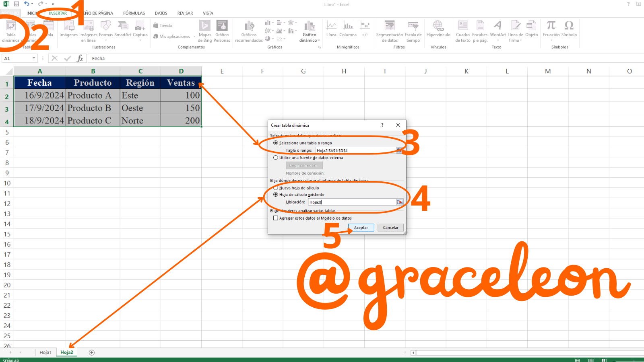Select column E header
The image size is (644, 362).
[222, 71]
